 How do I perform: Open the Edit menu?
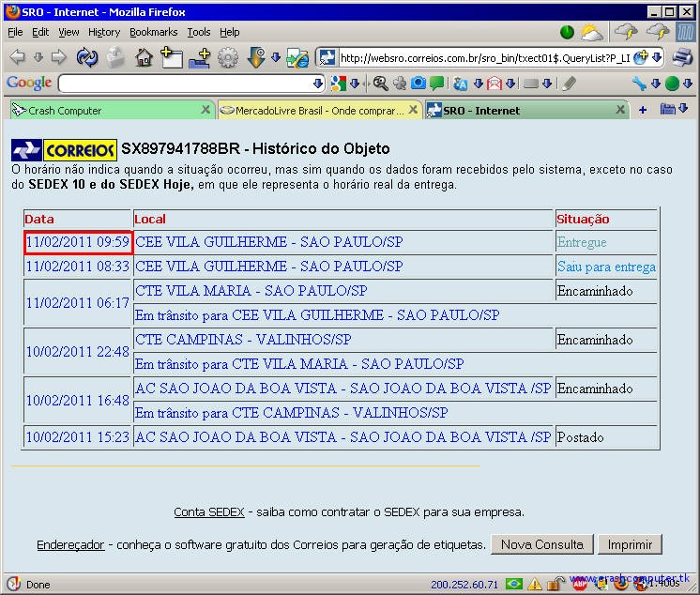click(40, 32)
